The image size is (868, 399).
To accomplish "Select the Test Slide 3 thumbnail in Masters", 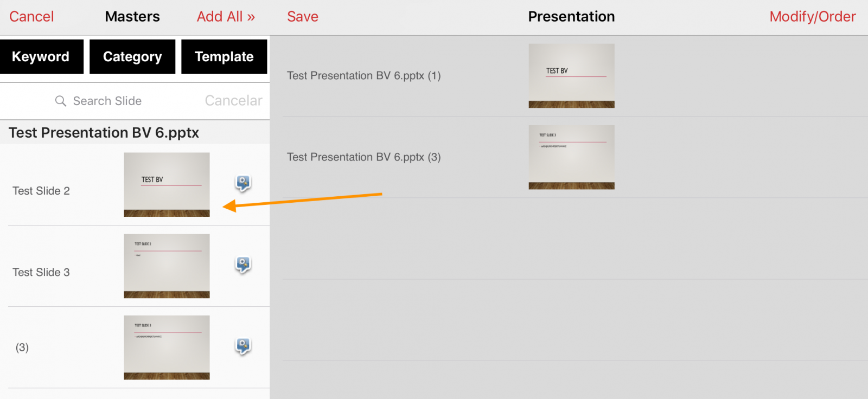I will (x=167, y=266).
